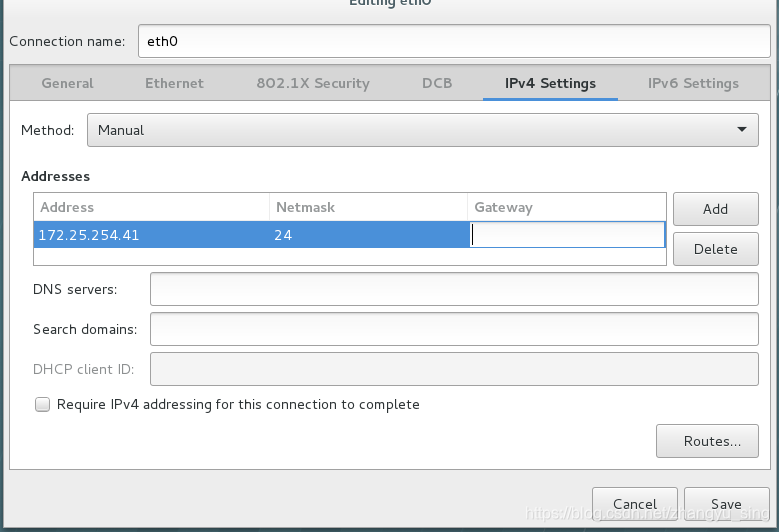
Task: Focus the Connection name field
Action: pyautogui.click(x=454, y=41)
